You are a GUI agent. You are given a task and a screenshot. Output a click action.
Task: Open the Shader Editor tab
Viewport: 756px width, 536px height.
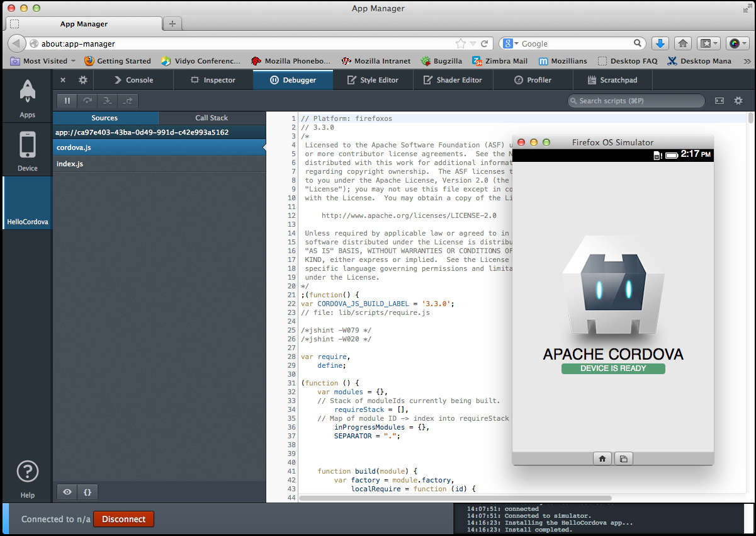pyautogui.click(x=453, y=80)
